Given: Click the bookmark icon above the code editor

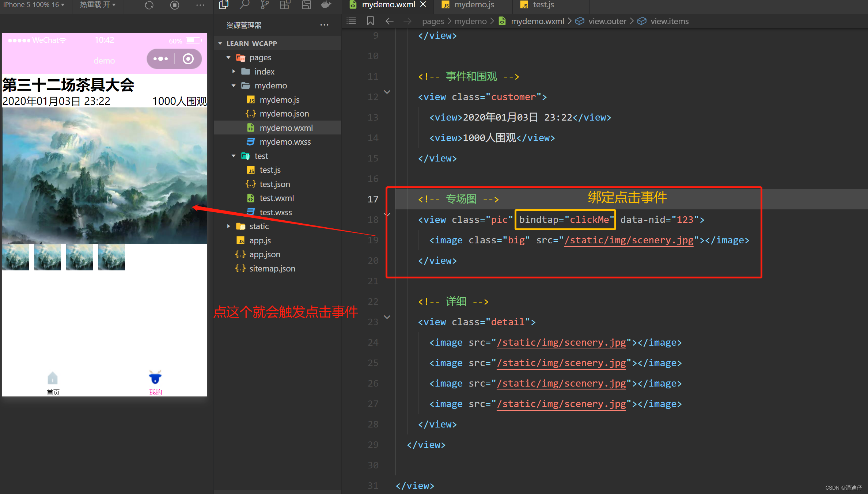Looking at the screenshot, I should tap(370, 21).
